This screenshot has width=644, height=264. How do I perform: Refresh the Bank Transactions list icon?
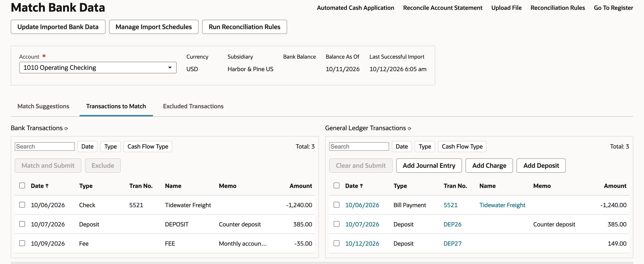(66, 129)
